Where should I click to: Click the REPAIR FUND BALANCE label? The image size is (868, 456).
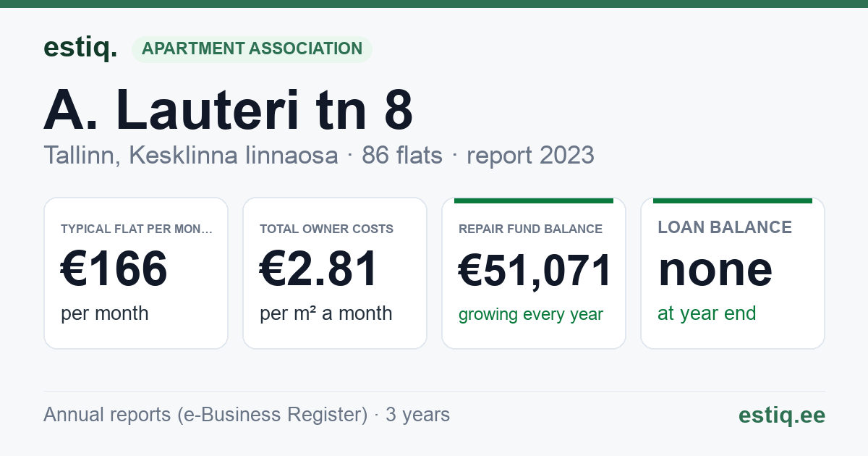pos(531,229)
